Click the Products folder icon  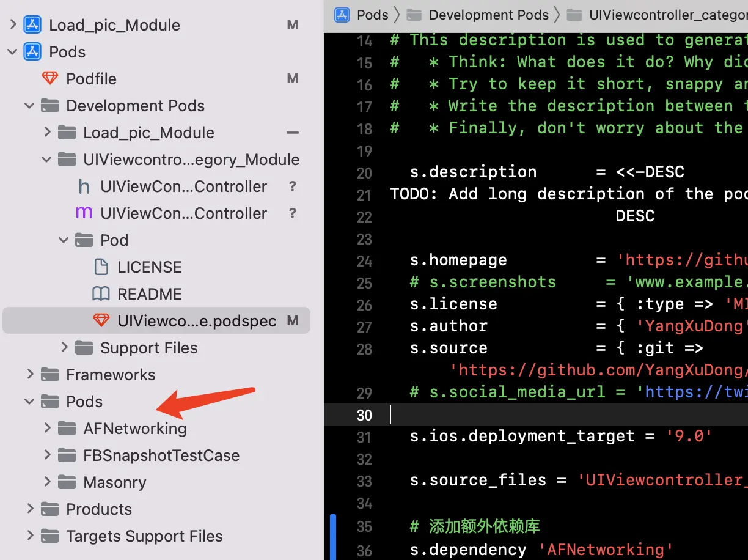tap(50, 509)
